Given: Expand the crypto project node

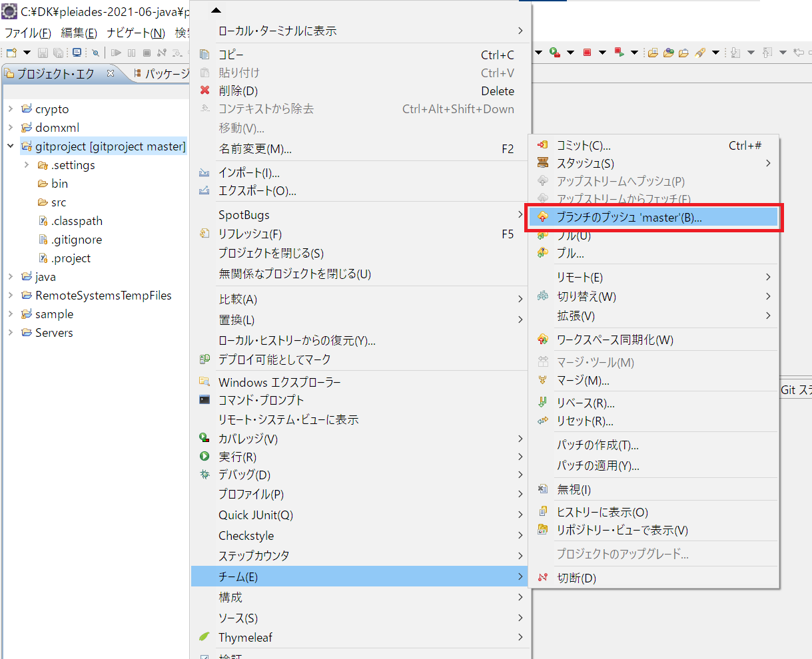Looking at the screenshot, I should pyautogui.click(x=11, y=109).
